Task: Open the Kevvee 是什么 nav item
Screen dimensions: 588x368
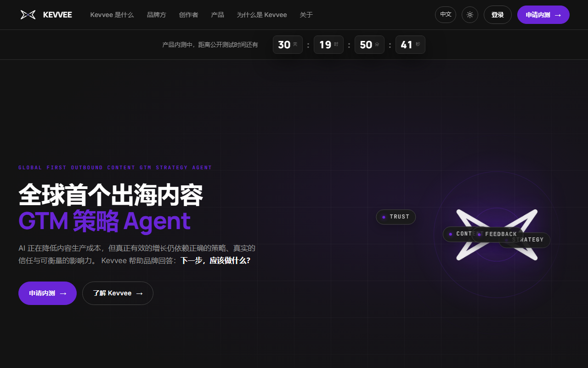Action: click(x=112, y=15)
